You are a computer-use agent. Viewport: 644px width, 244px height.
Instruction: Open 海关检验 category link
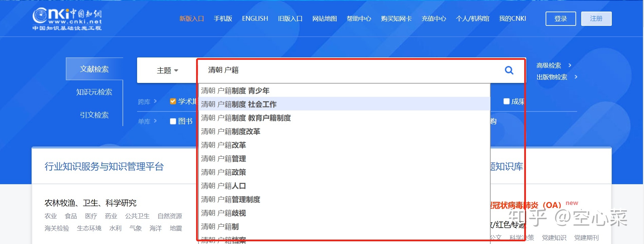57,228
